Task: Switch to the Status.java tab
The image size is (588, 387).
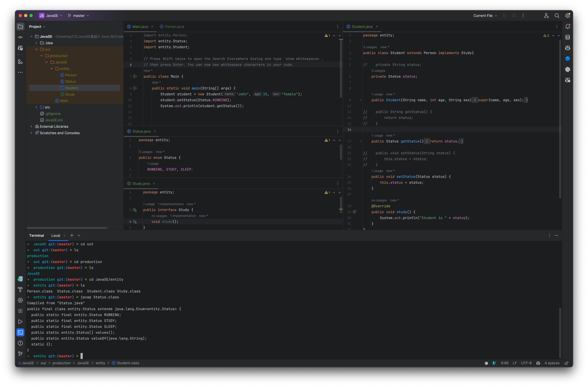Action: [141, 131]
